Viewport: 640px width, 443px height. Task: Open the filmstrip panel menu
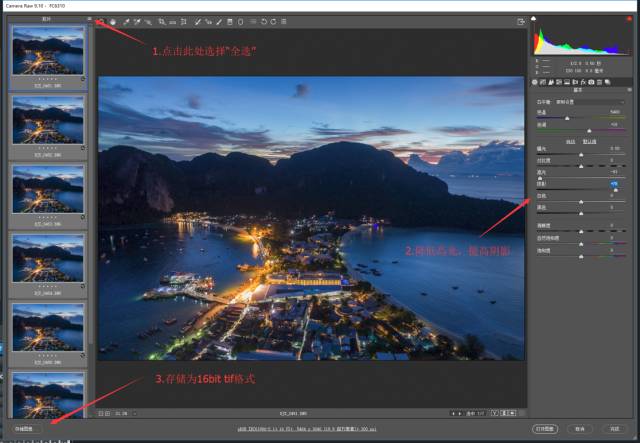(x=90, y=18)
